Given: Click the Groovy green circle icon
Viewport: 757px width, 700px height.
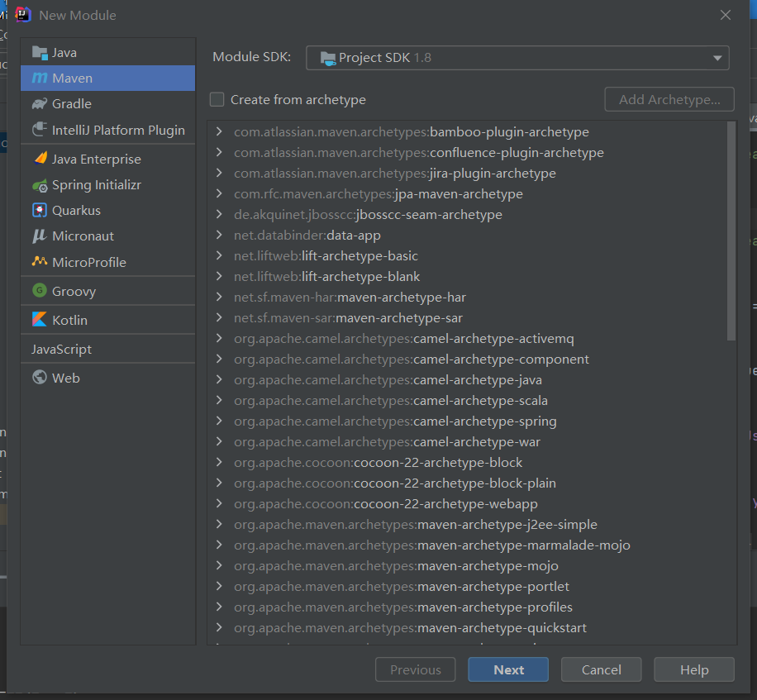Looking at the screenshot, I should [40, 290].
